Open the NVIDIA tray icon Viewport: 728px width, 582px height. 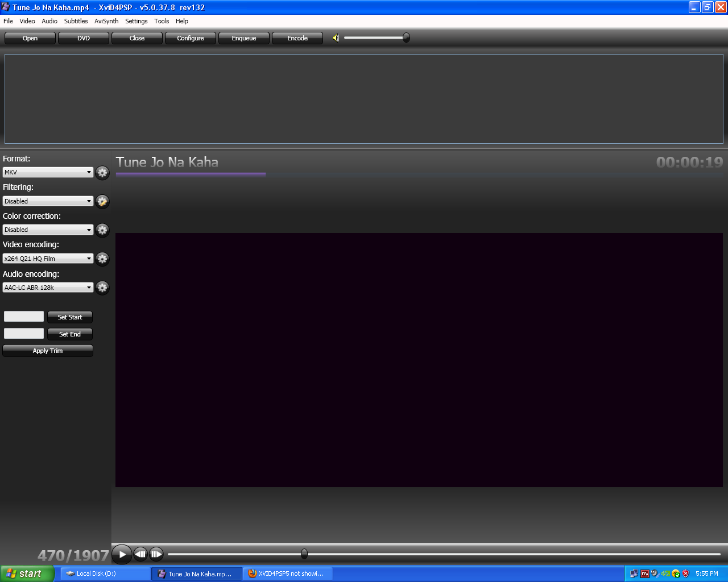(665, 573)
